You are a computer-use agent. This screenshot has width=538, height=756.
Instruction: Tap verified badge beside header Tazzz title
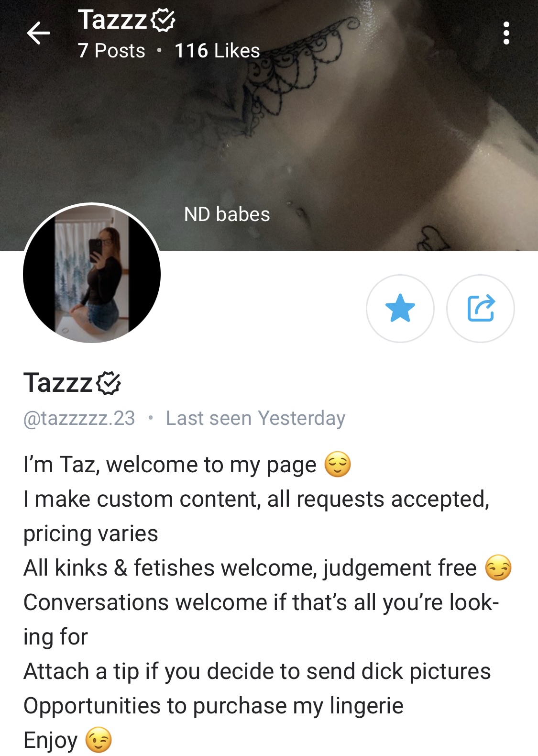[163, 20]
